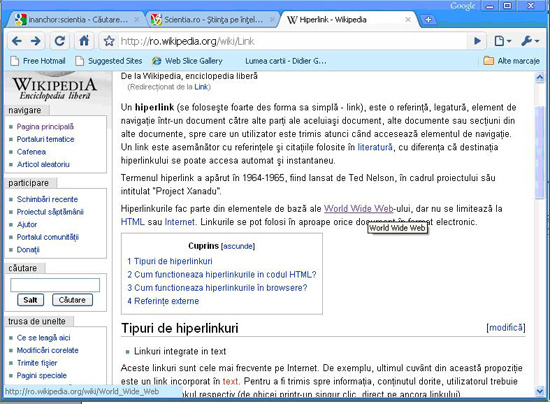The width and height of the screenshot is (550, 404).
Task: Jump to 2 Cum functioneaza hiperlinkurile in codul HTML
Action: point(222,275)
